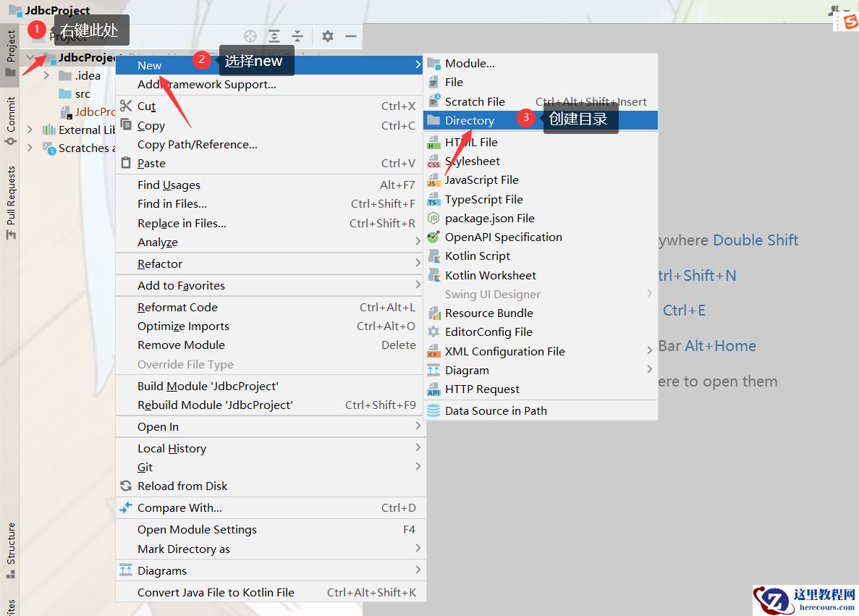Select Build Module 'JdbcProject'
The width and height of the screenshot is (859, 616).
(x=270, y=386)
